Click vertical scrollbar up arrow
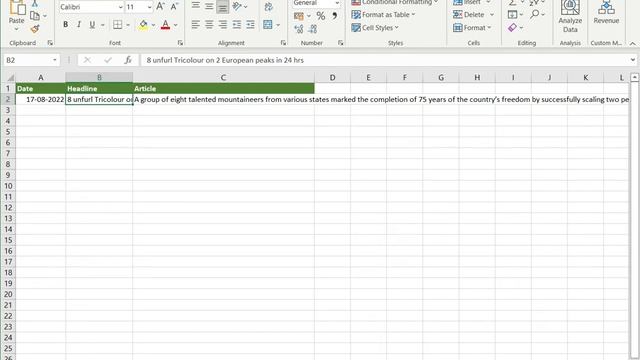640x360 pixels. point(634,77)
